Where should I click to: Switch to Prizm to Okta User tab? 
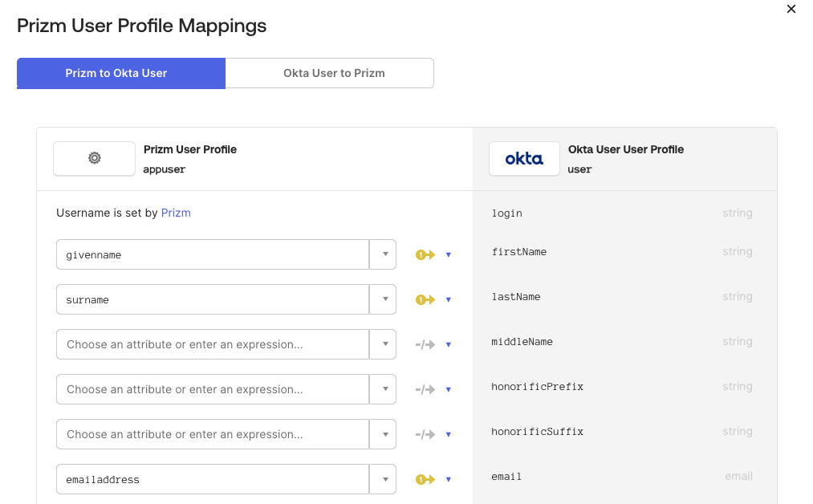tap(121, 73)
